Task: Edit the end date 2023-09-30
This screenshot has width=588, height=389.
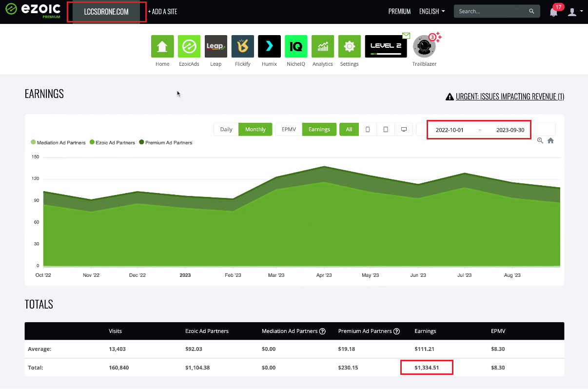Action: pyautogui.click(x=510, y=130)
